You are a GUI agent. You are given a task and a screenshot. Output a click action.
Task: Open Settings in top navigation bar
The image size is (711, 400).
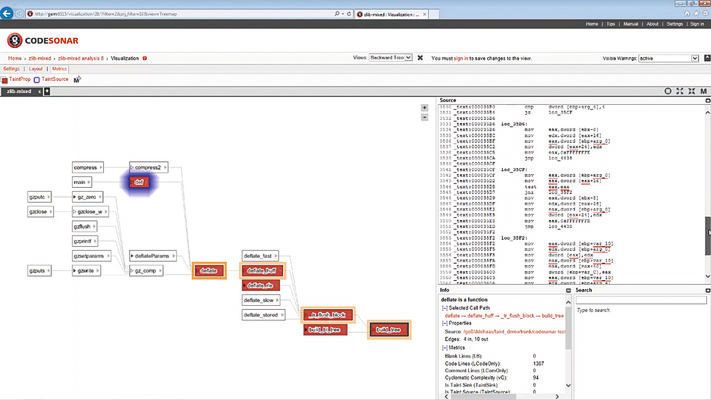[674, 24]
